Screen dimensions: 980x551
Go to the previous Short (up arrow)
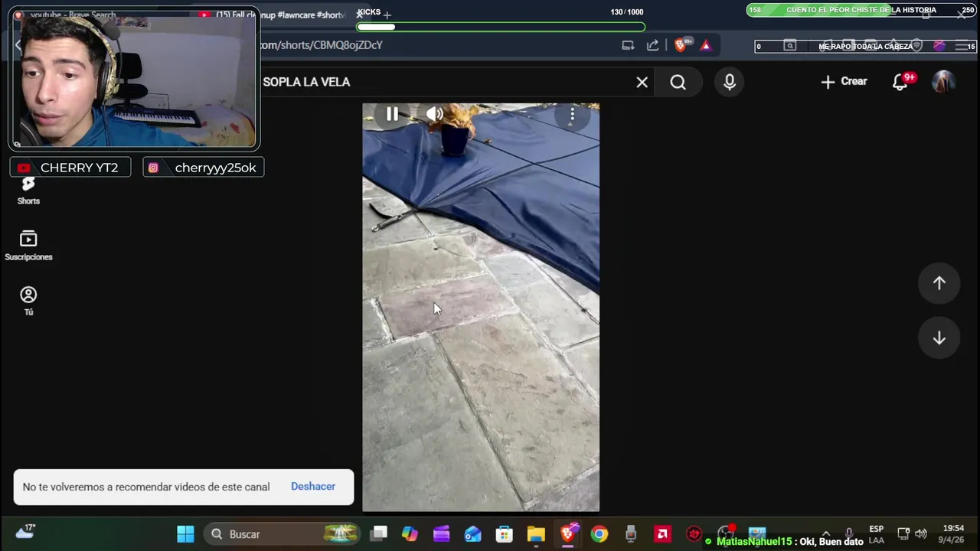coord(939,283)
